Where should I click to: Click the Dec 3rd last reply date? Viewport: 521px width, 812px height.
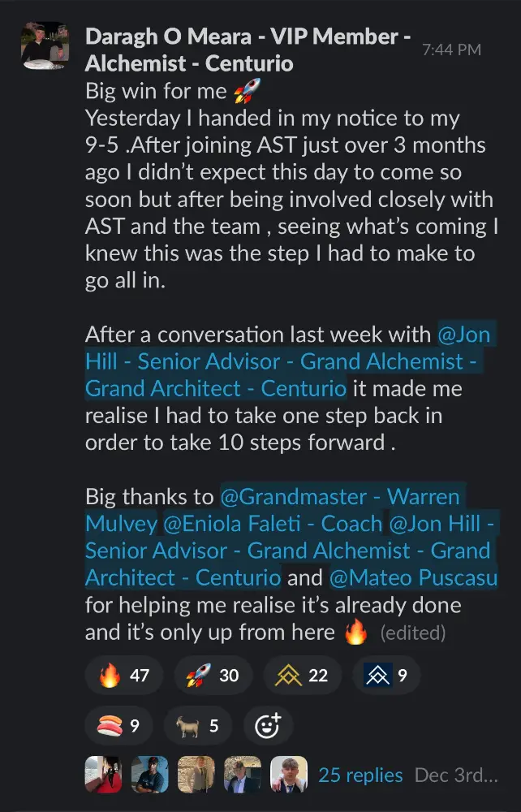(x=456, y=775)
